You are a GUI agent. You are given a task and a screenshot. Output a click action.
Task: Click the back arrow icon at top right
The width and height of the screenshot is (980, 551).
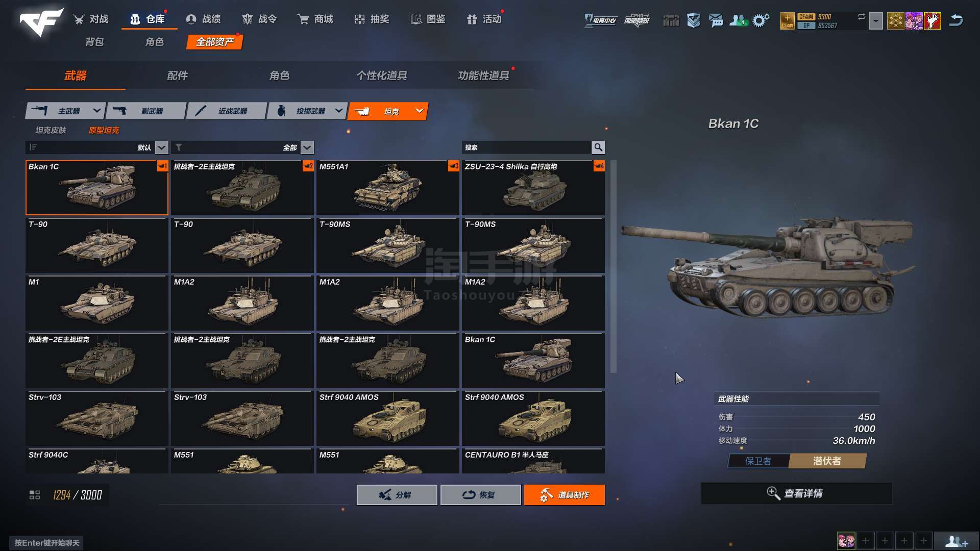[955, 20]
